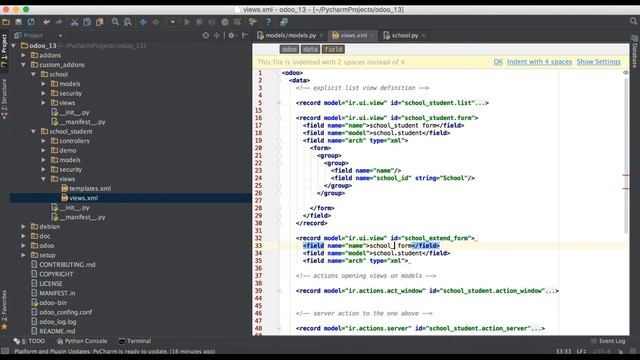
Task: Click the Scroll from Source target icon
Action: pyautogui.click(x=206, y=36)
